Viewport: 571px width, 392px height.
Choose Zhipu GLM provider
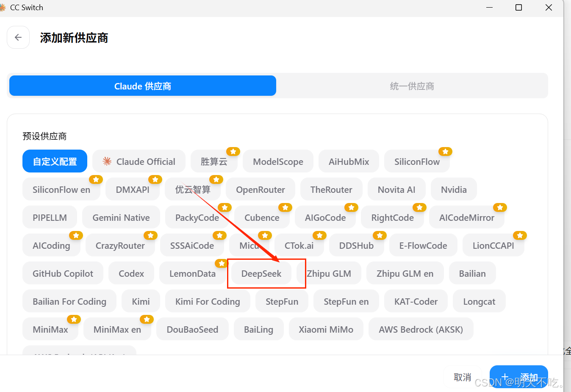pyautogui.click(x=329, y=273)
